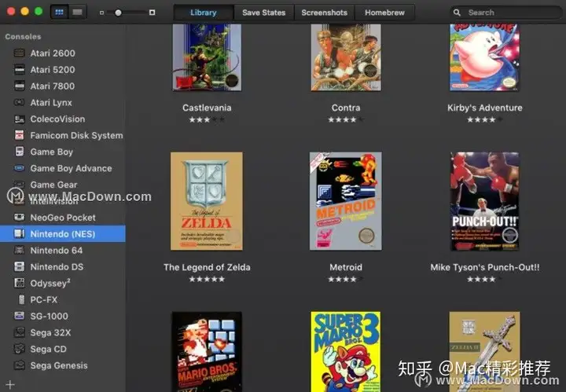Select the Atari 5200 console icon
This screenshot has height=392, width=566.
pyautogui.click(x=19, y=70)
